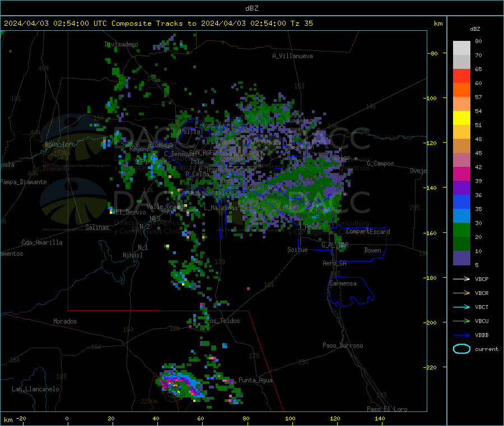Click the Punta_Agua map label
The height and width of the screenshot is (426, 504).
point(255,380)
